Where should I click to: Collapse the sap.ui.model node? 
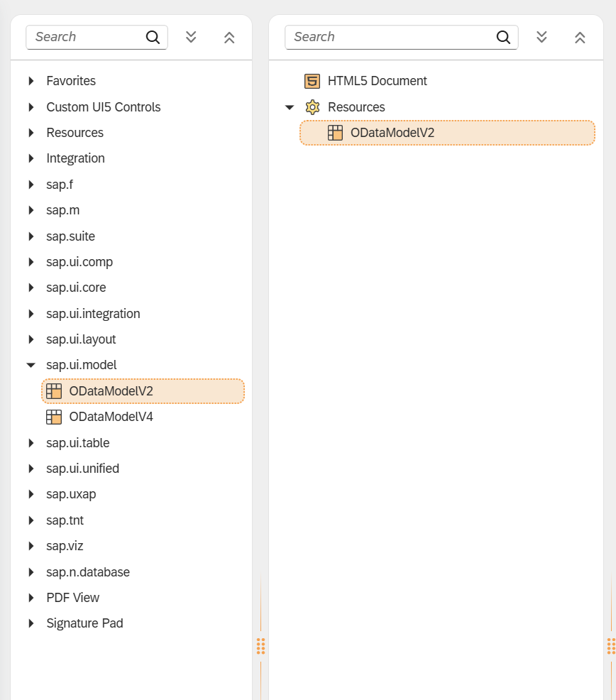31,365
